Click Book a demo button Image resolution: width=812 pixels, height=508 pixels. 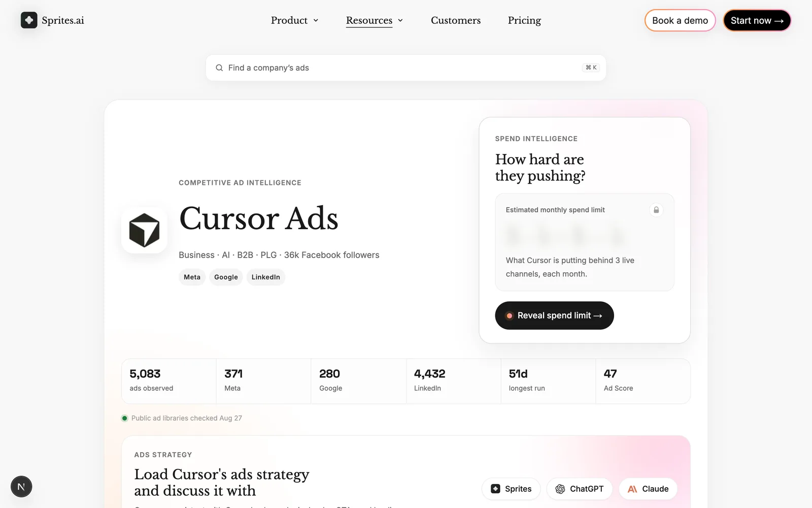680,20
